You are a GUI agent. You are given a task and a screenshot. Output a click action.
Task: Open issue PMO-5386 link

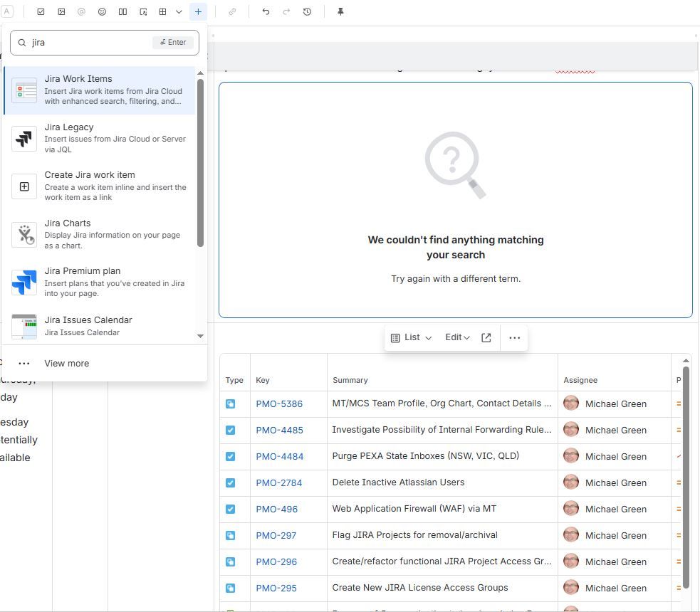[279, 403]
